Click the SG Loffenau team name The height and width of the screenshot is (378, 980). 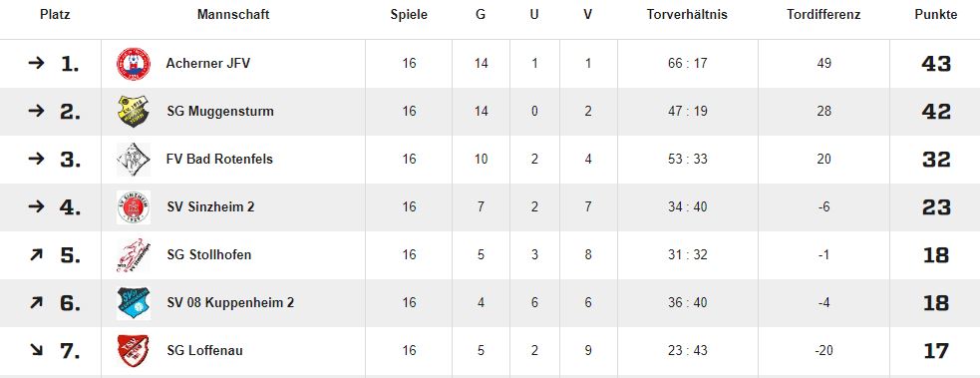click(x=205, y=350)
